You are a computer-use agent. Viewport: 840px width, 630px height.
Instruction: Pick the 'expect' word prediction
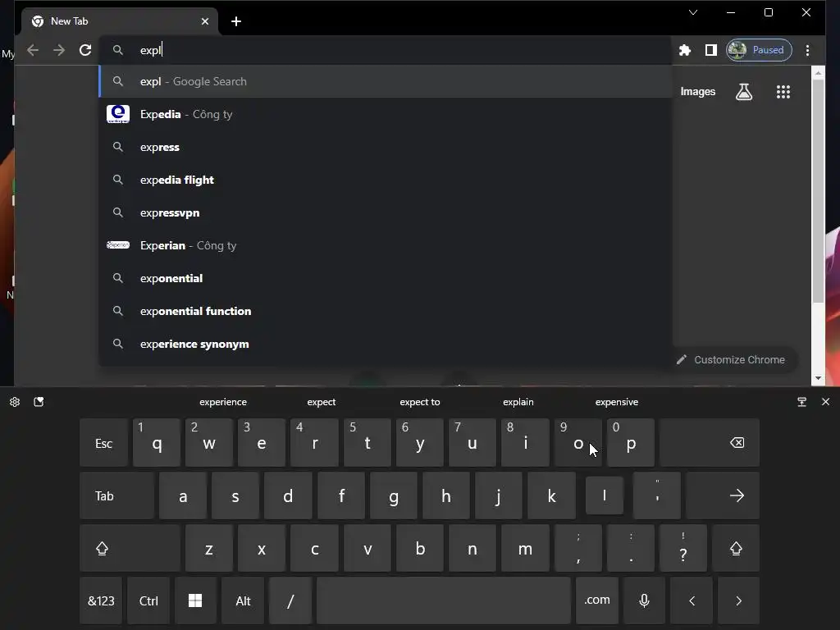coord(322,402)
